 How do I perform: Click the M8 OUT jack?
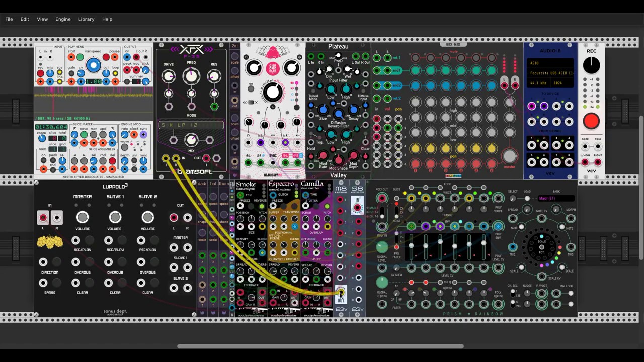coord(341,292)
